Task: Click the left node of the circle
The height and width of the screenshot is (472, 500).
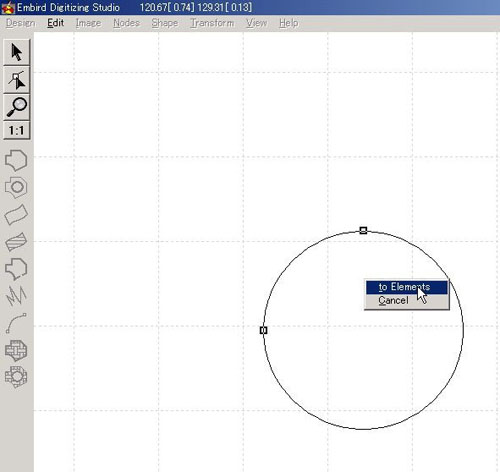Action: coord(263,330)
